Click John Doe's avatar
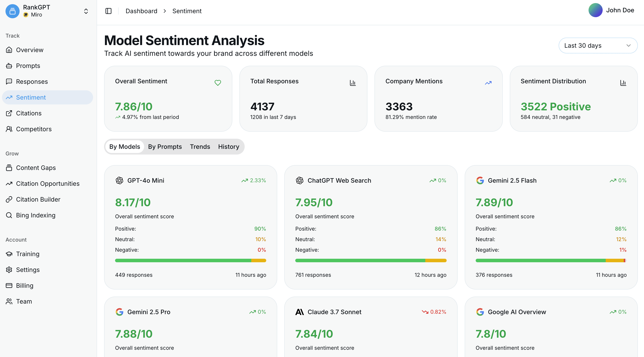 (x=596, y=10)
